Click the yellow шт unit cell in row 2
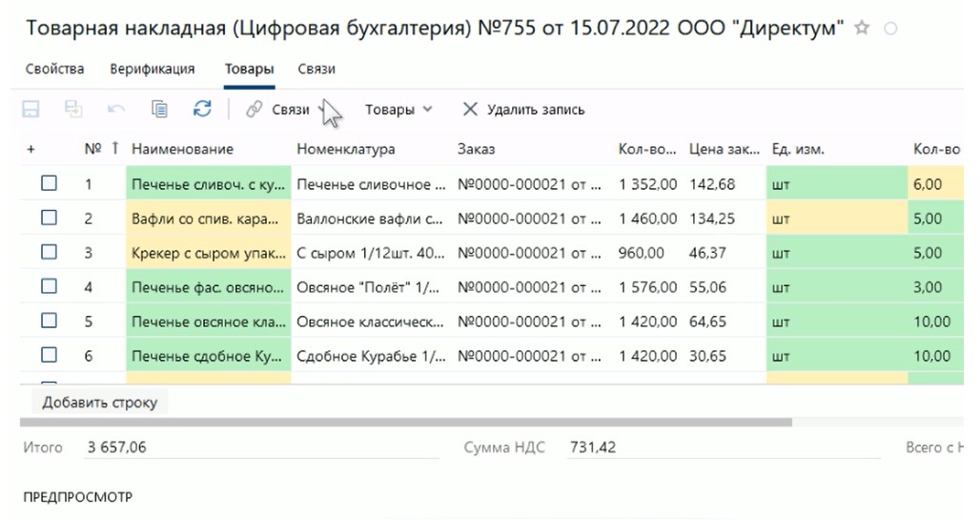This screenshot has height=520, width=980. point(837,218)
